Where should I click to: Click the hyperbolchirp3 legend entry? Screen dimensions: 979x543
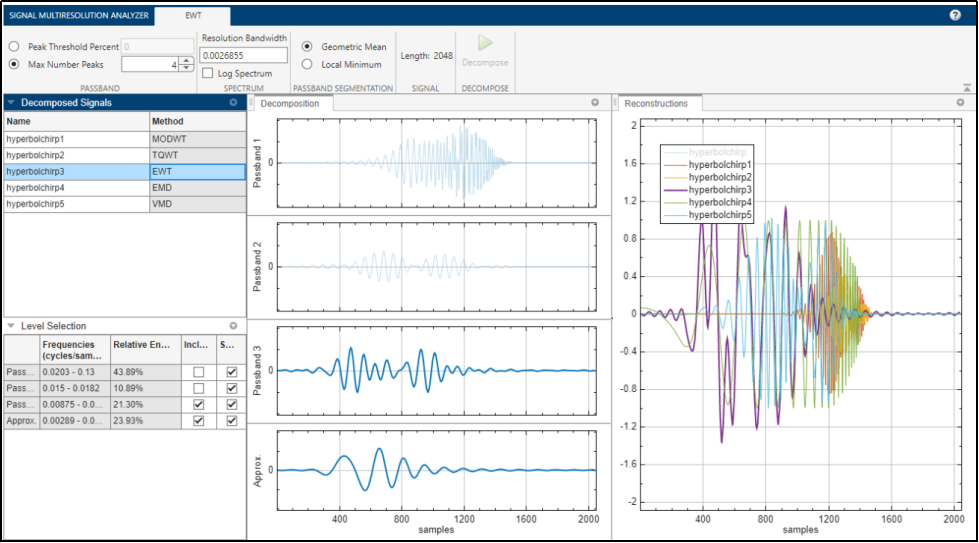[720, 189]
